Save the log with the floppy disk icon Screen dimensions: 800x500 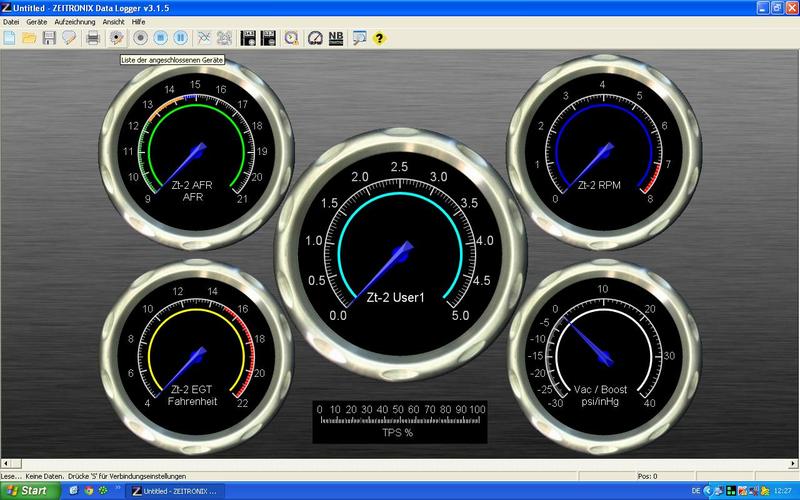click(49, 38)
